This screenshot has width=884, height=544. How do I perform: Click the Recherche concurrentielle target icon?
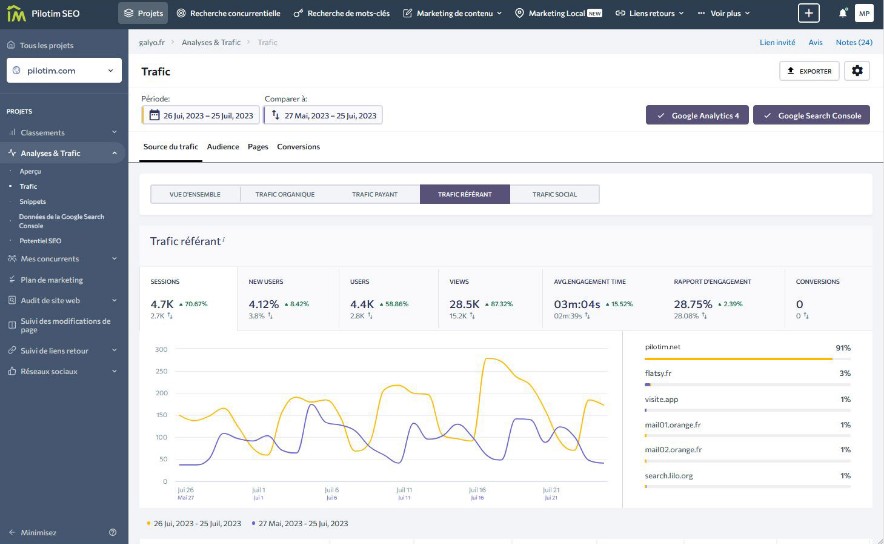[x=181, y=13]
